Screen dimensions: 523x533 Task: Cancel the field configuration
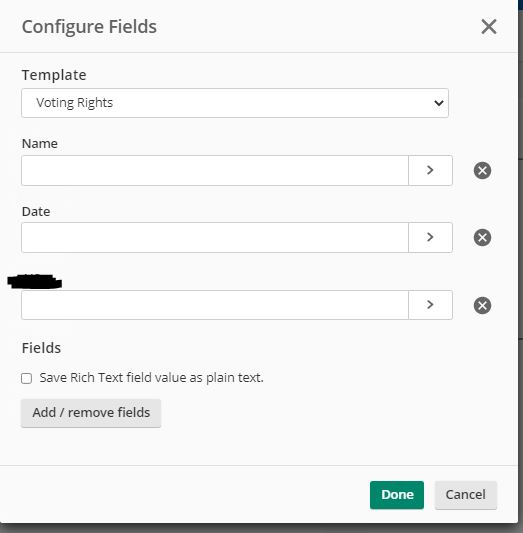466,495
